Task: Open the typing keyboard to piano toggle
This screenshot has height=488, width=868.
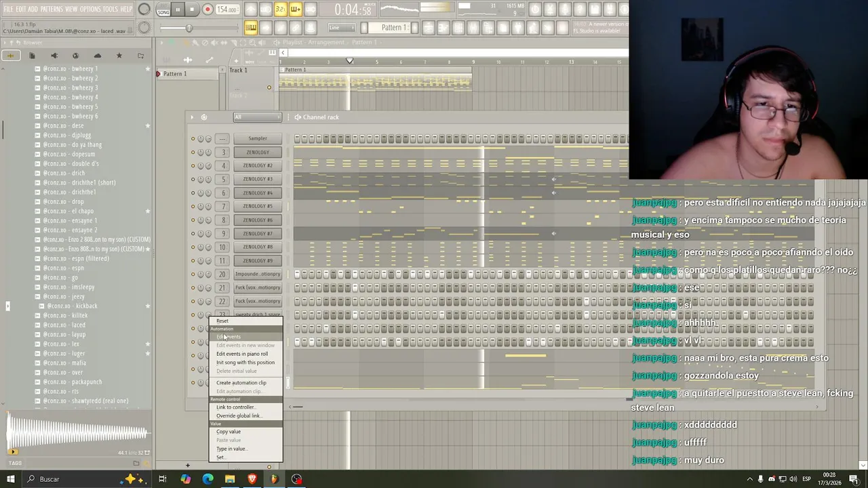Action: coord(251,28)
